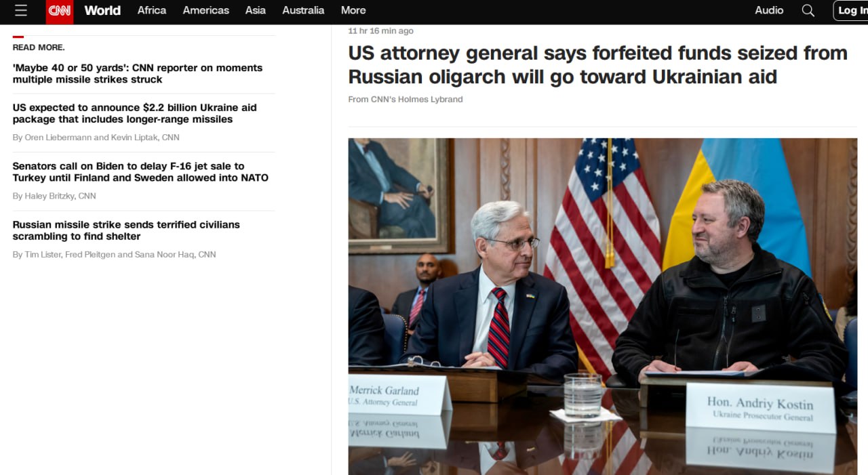Viewport: 868px width, 475px height.
Task: Click the US attorney general headline
Action: (x=597, y=65)
